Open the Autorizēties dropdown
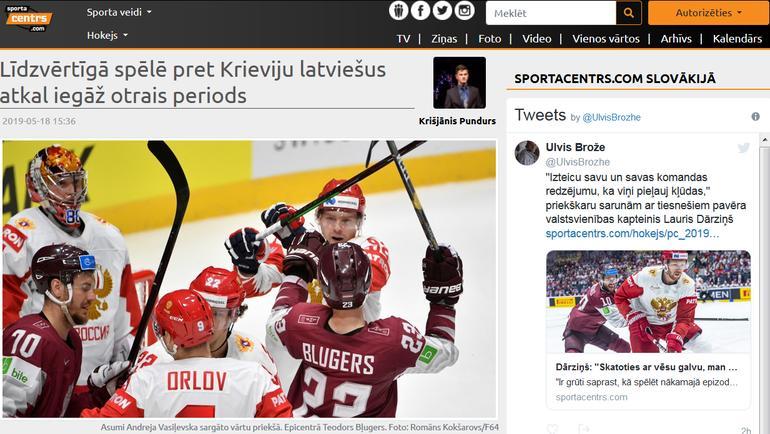770x434 pixels. pyautogui.click(x=708, y=13)
